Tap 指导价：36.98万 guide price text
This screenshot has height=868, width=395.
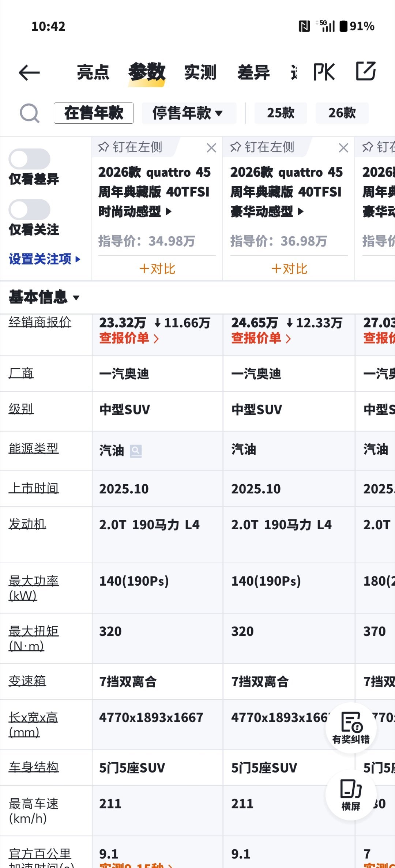tap(279, 241)
